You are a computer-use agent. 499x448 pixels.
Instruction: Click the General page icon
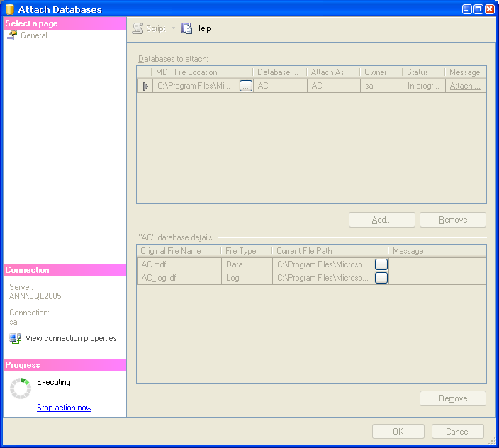point(11,35)
